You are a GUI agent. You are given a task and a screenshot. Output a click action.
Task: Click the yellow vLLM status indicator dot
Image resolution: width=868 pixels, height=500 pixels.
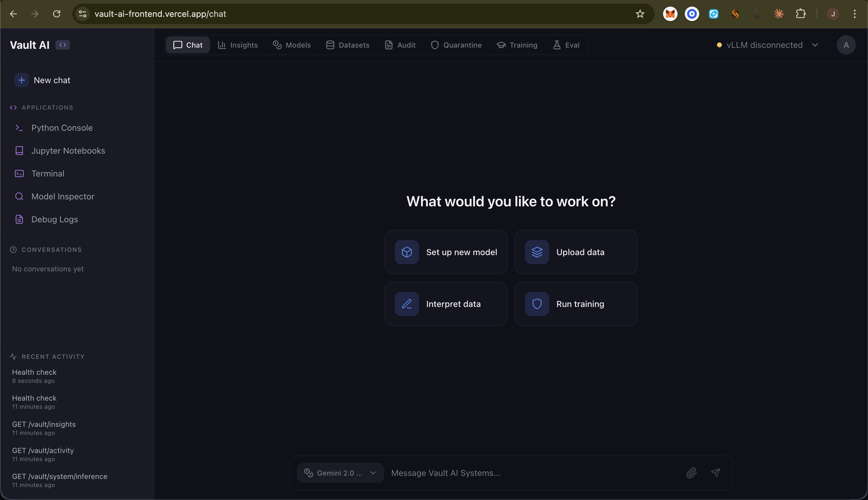pos(719,45)
